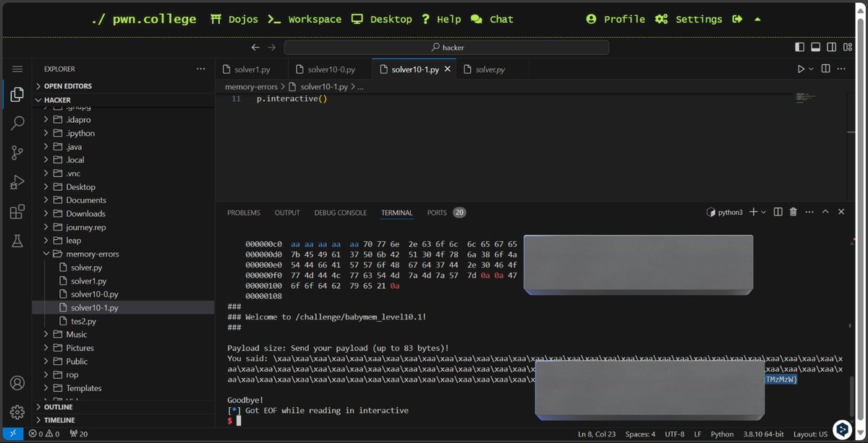Open Workspace in pwn.college navbar
The height and width of the screenshot is (443, 868).
(x=306, y=19)
